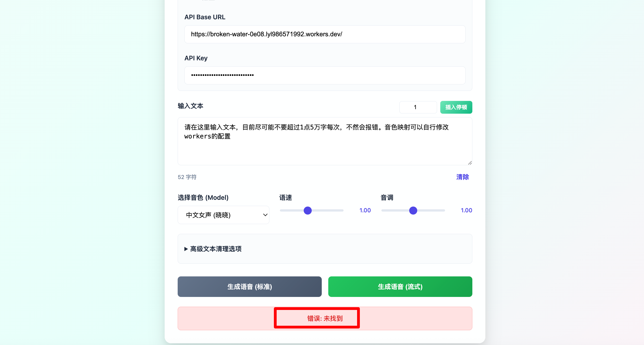This screenshot has width=644, height=345.
Task: Click the API Base URL input field
Action: pyautogui.click(x=325, y=34)
